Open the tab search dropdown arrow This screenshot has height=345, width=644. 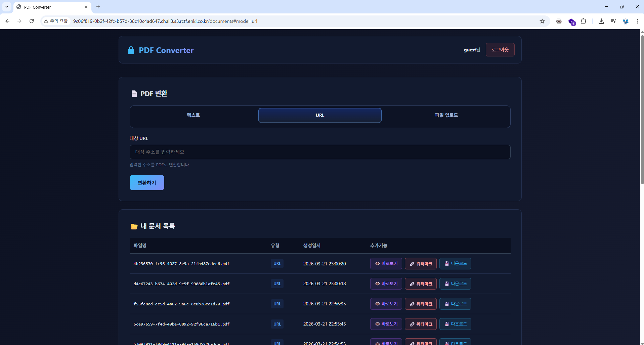6,7
